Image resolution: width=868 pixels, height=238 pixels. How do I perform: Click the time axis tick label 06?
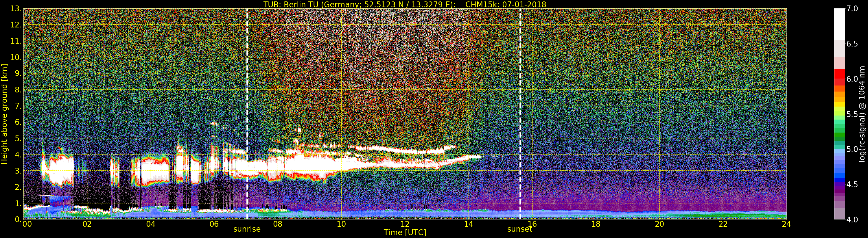tap(214, 224)
